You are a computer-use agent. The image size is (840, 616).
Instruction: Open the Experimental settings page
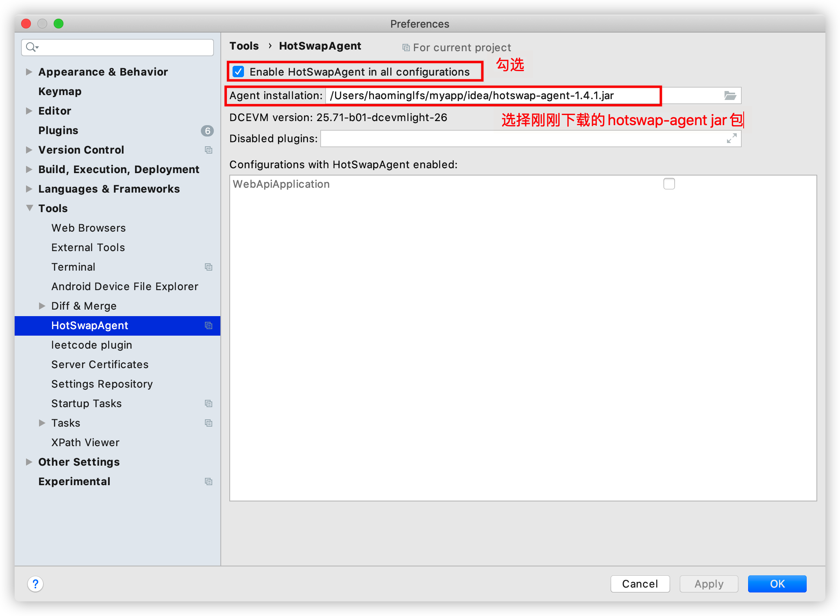click(74, 482)
